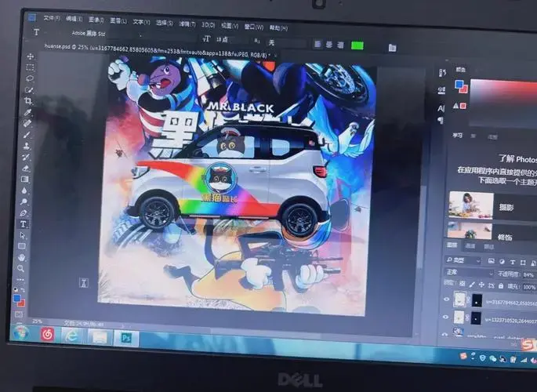This screenshot has width=537, height=392.
Task: Select the Blur tool
Action: 24,191
